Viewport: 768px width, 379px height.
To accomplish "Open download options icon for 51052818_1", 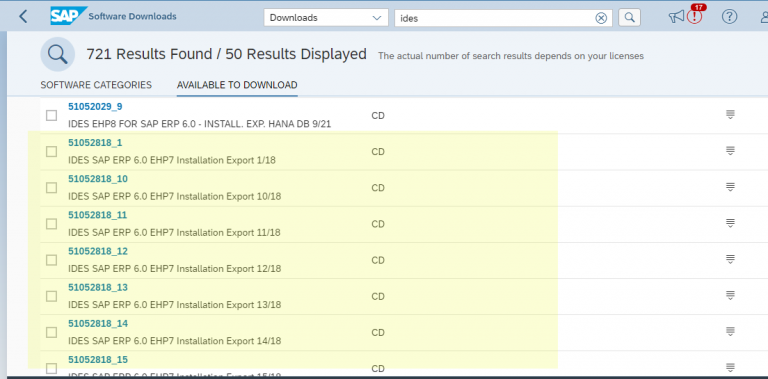I will (x=730, y=151).
